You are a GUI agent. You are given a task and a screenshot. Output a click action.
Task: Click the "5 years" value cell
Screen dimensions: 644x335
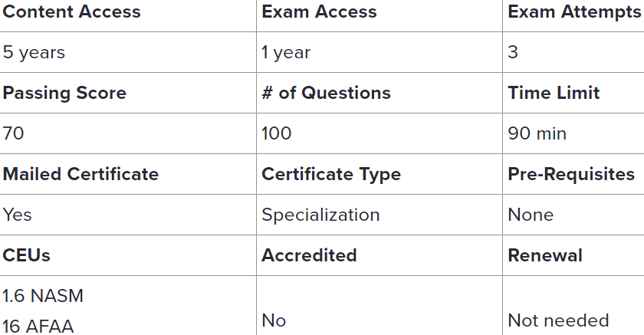click(x=34, y=53)
